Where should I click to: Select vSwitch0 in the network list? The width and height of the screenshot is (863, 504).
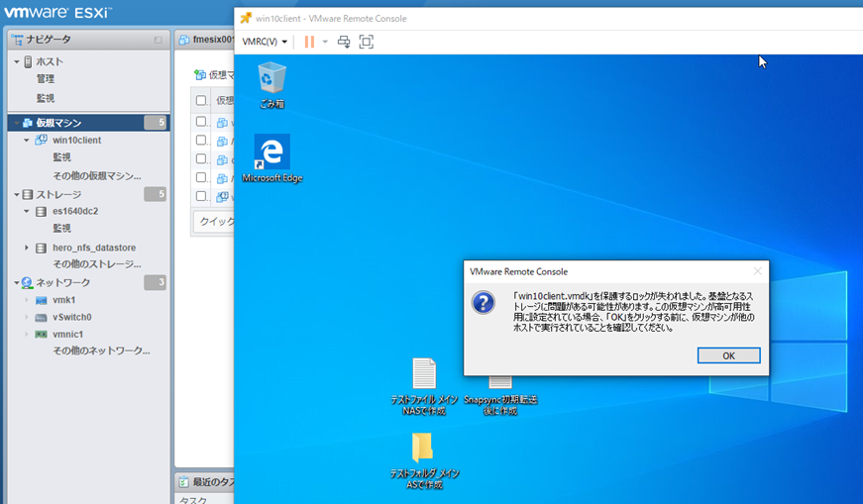[71, 317]
